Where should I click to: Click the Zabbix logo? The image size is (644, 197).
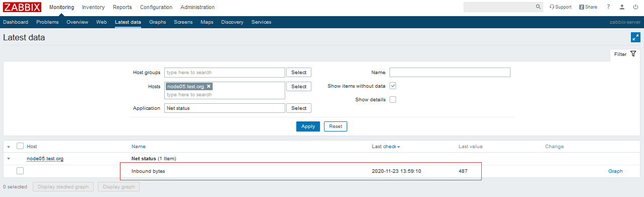point(22,7)
